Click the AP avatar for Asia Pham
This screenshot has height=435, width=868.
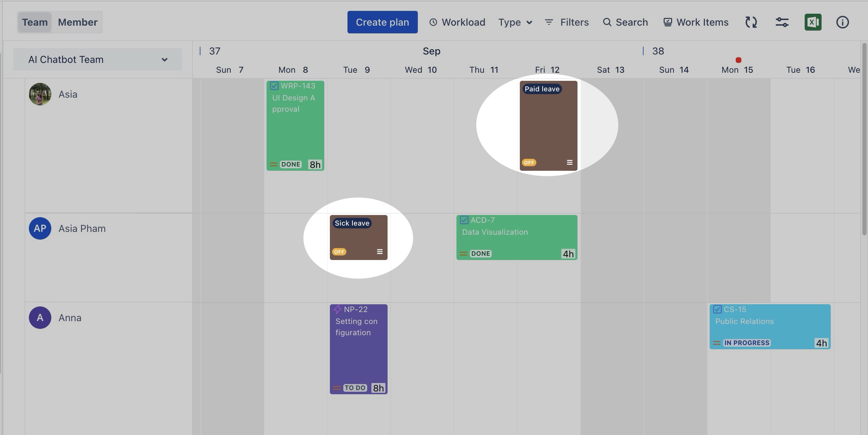pyautogui.click(x=40, y=228)
